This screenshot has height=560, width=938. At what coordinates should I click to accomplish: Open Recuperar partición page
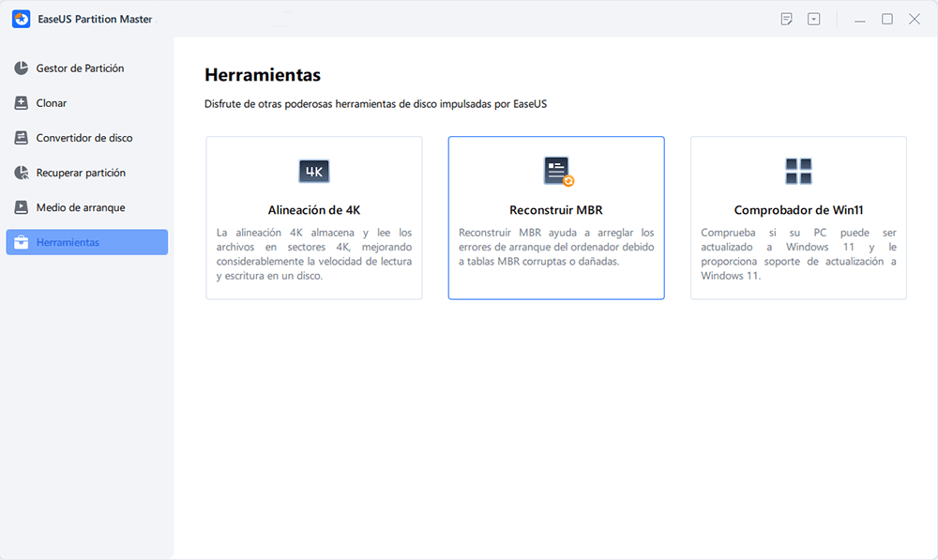pyautogui.click(x=87, y=173)
